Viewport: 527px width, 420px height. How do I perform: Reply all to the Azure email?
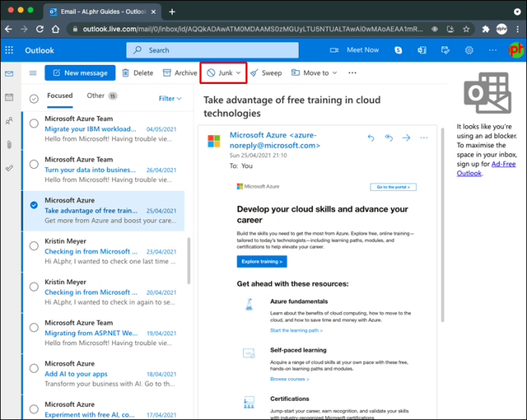coord(389,138)
